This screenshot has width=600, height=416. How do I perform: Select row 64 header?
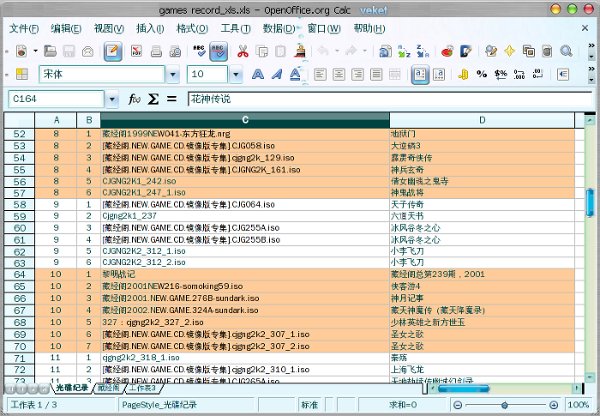click(x=19, y=274)
